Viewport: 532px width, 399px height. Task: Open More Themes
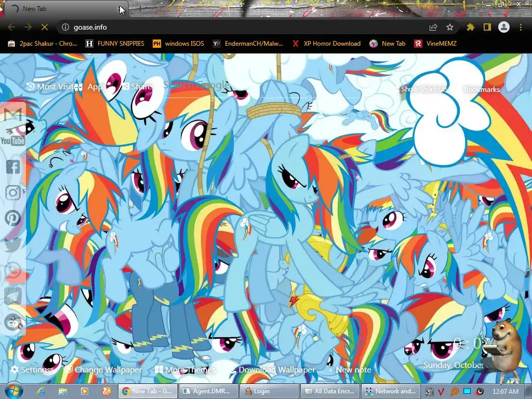(x=185, y=369)
